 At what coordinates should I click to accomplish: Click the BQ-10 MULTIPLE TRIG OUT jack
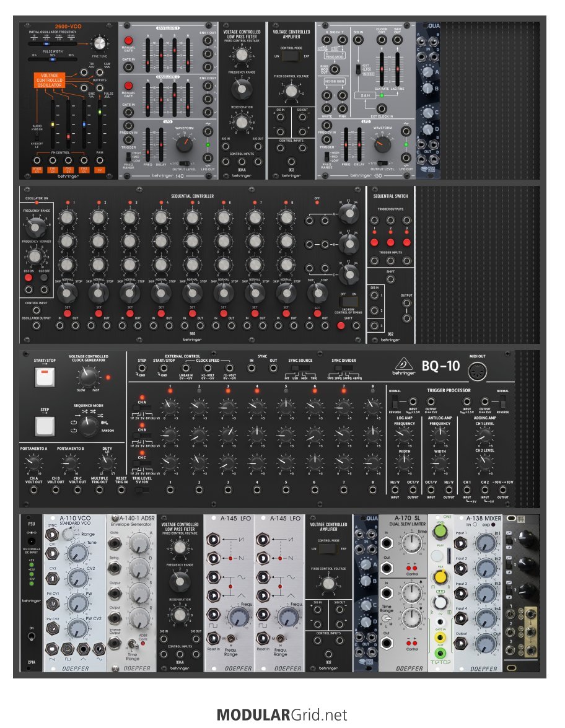[99, 489]
